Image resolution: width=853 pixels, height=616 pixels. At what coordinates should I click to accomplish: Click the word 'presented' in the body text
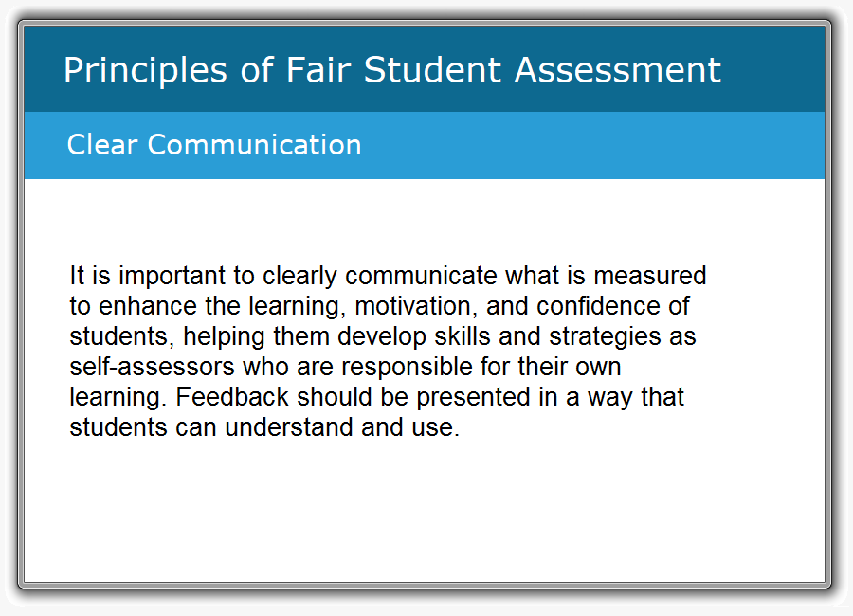pyautogui.click(x=473, y=397)
